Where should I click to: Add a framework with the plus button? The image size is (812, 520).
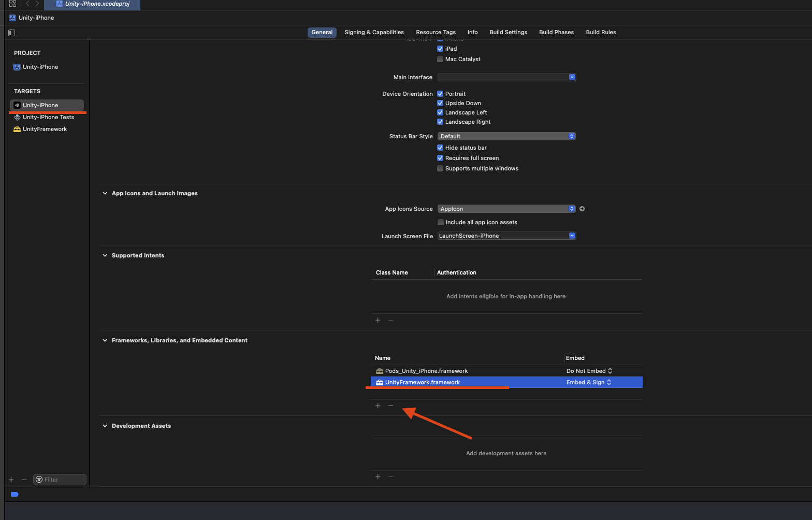[x=378, y=406]
